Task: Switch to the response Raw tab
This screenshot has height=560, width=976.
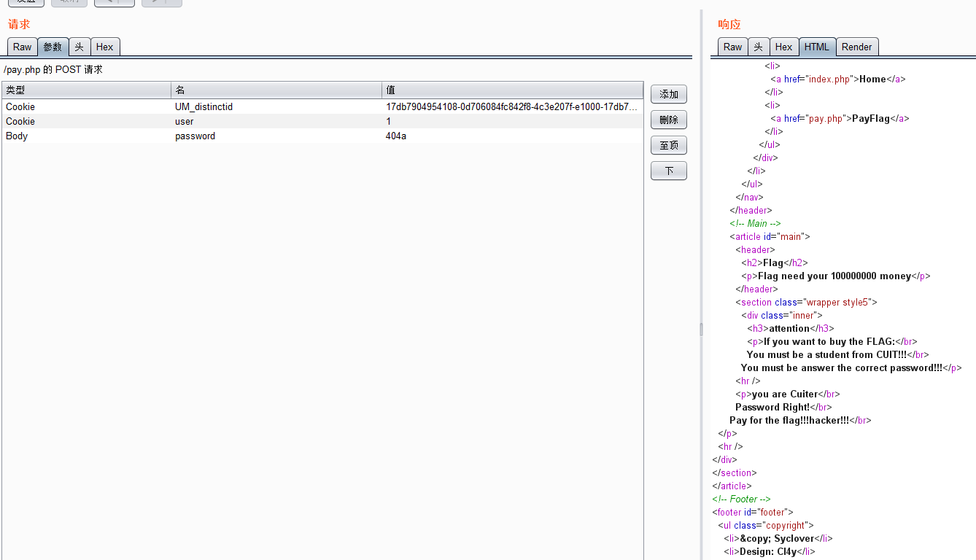Action: click(x=733, y=47)
